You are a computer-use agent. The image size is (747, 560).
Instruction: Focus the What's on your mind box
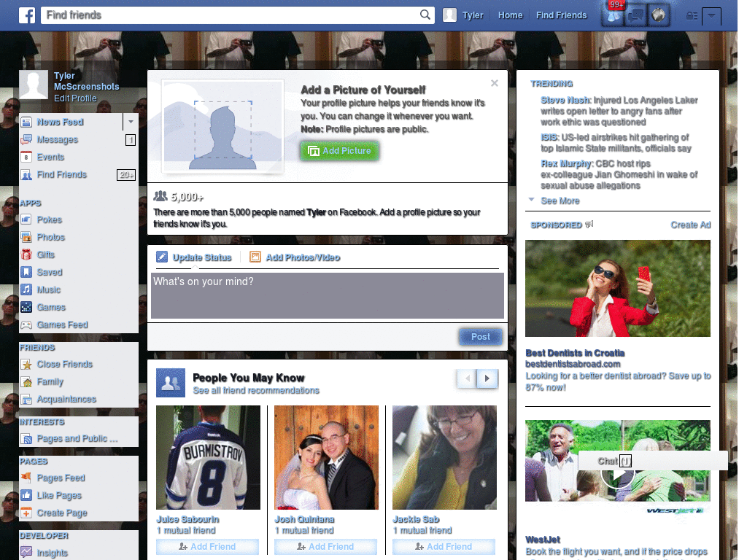pos(328,295)
